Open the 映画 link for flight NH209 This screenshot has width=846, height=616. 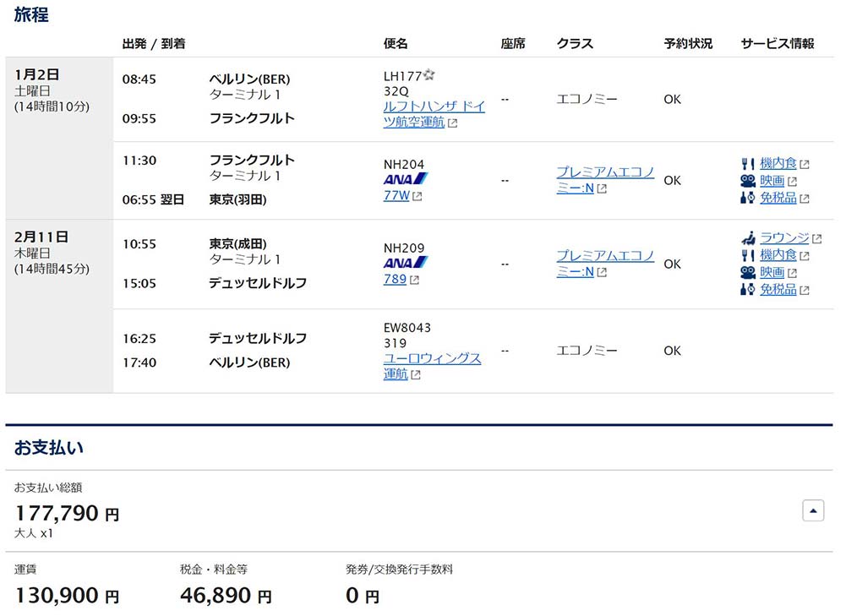pos(772,272)
